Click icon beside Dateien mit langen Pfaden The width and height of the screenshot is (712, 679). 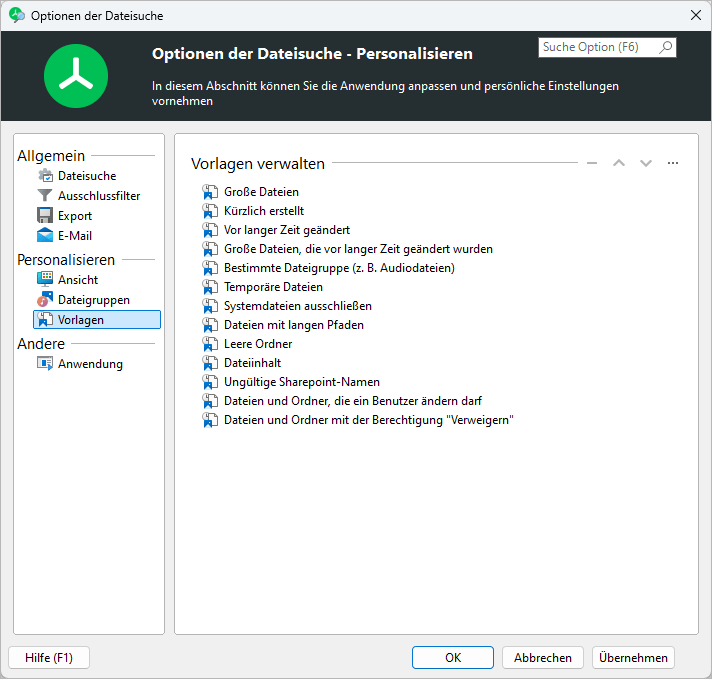click(210, 325)
